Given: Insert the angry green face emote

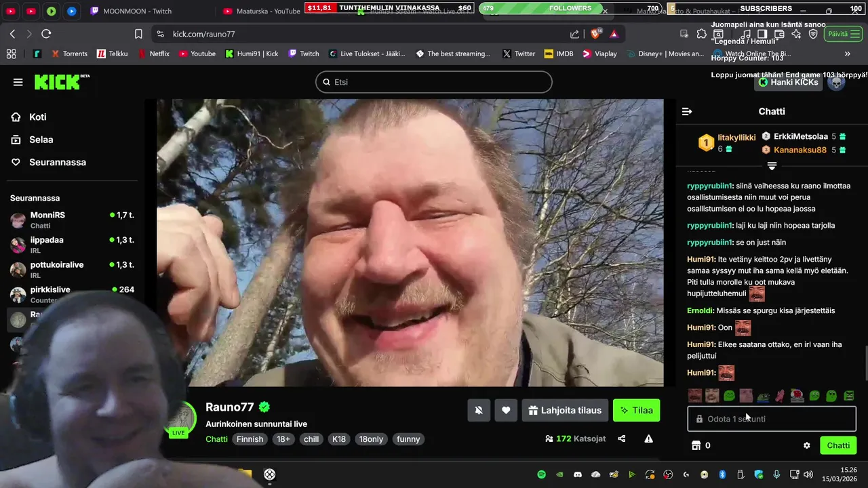Looking at the screenshot, I should coord(848,396).
